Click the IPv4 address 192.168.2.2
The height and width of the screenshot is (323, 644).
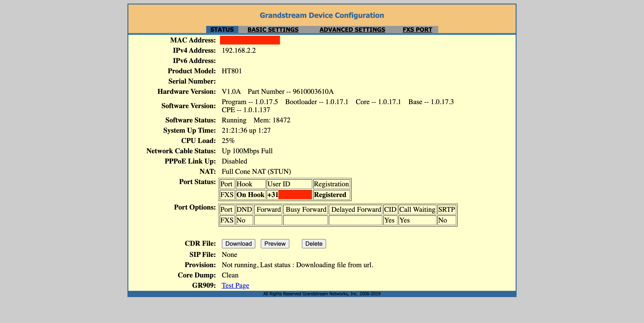[239, 50]
